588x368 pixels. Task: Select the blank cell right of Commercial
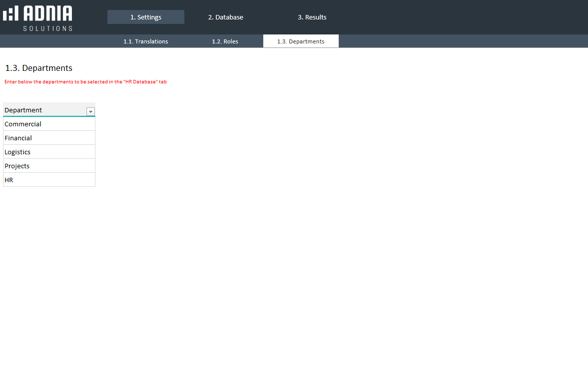120,124
